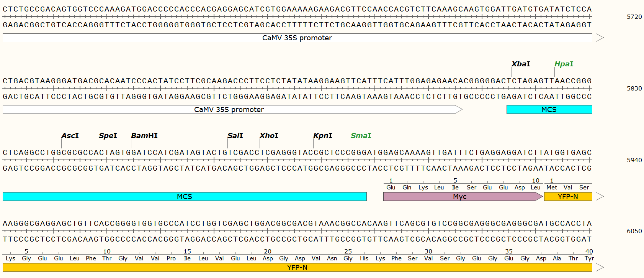
Task: Select the His residue in YFP-N translation
Action: (364, 258)
